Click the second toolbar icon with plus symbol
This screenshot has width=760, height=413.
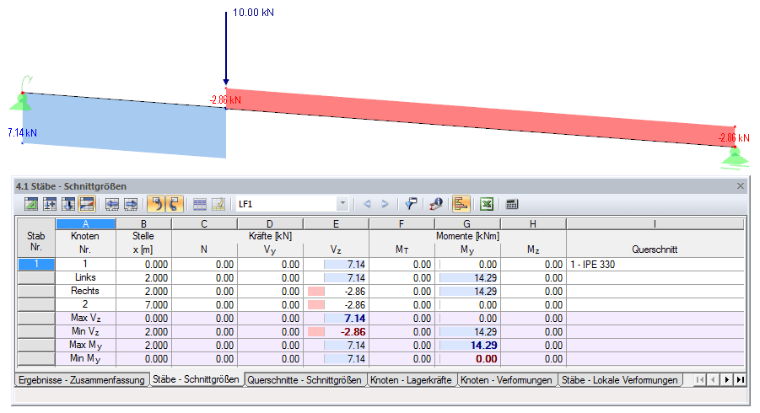coord(50,204)
